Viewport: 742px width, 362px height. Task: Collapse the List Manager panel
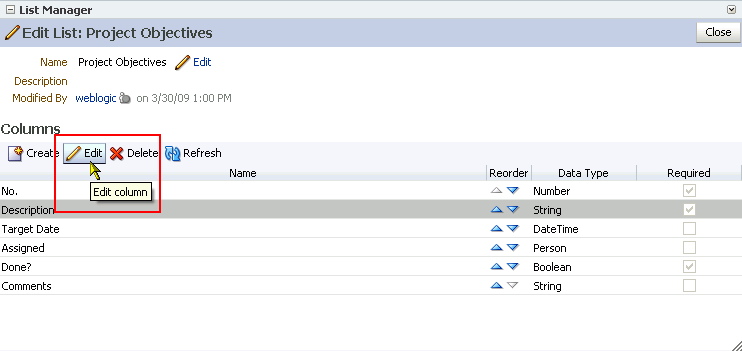tap(10, 10)
